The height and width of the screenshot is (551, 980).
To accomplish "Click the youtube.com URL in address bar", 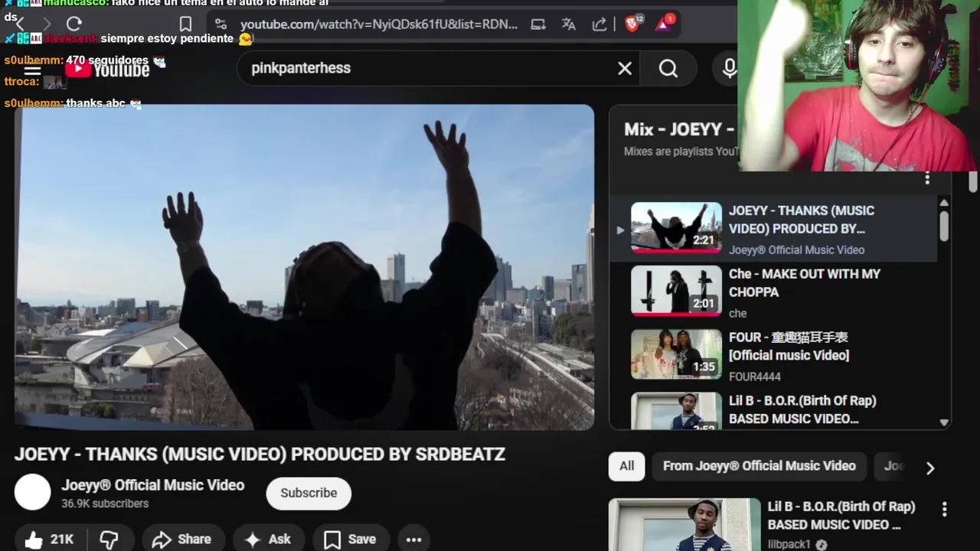I will coord(379,24).
